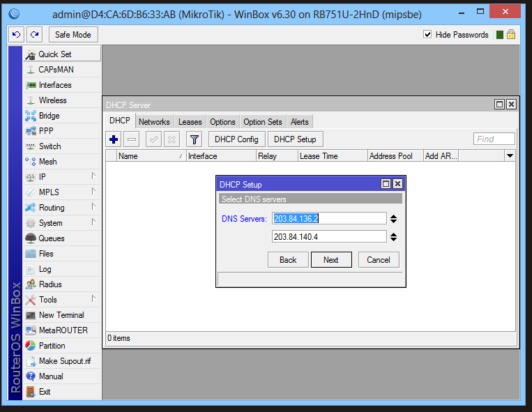Minimize the WinBox main window
Image resolution: width=532 pixels, height=412 pixels.
pyautogui.click(x=462, y=13)
